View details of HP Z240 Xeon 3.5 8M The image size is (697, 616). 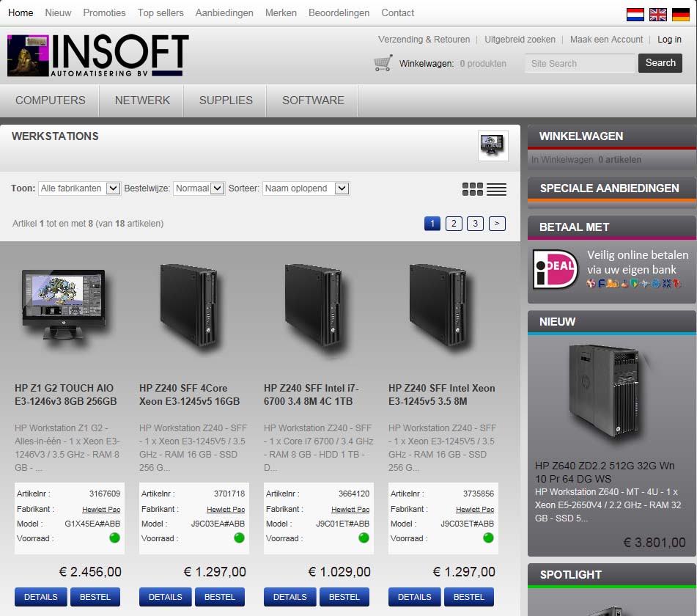click(414, 597)
